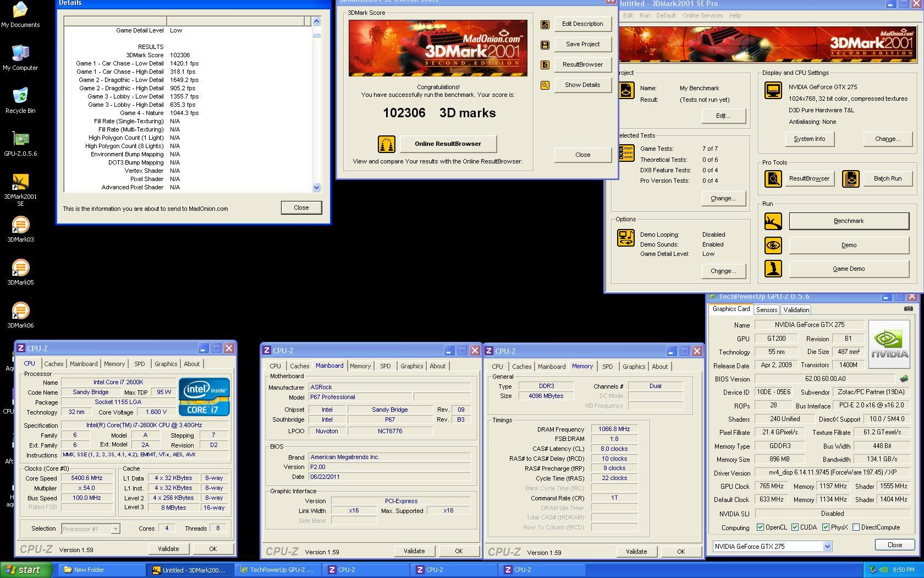The image size is (924, 578).
Task: Click the Online ResultBrowser button
Action: [448, 144]
